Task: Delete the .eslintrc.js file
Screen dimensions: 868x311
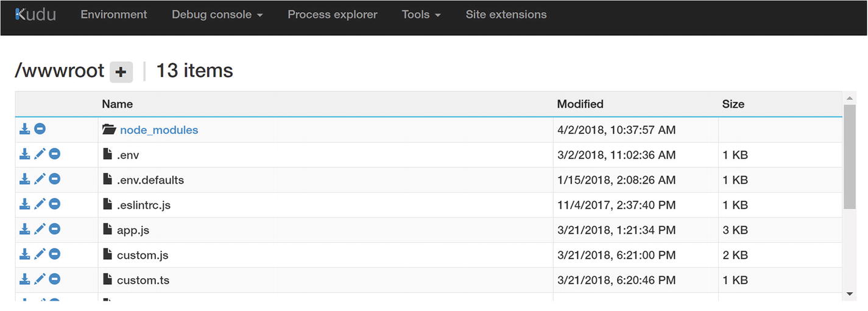Action: [55, 204]
